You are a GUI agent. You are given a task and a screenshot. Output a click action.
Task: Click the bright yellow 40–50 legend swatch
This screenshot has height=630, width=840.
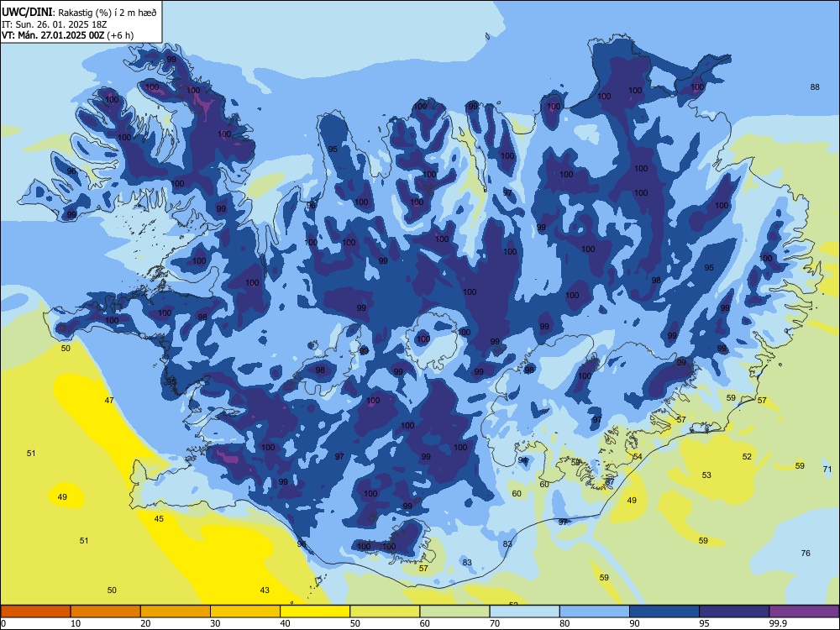tap(315, 612)
